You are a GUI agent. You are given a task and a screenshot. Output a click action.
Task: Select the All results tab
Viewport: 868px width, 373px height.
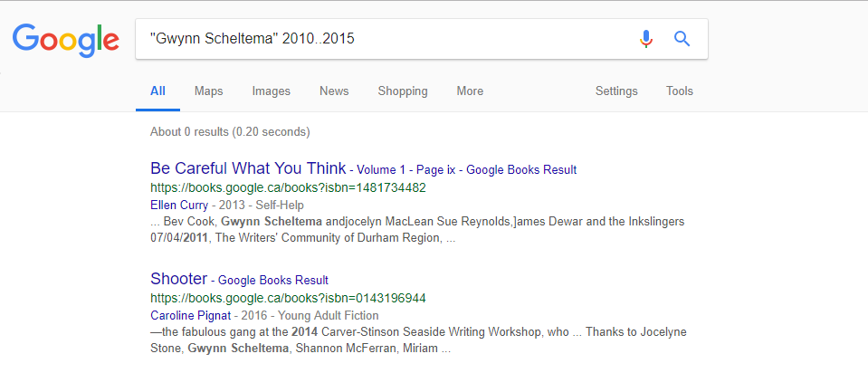click(x=157, y=91)
